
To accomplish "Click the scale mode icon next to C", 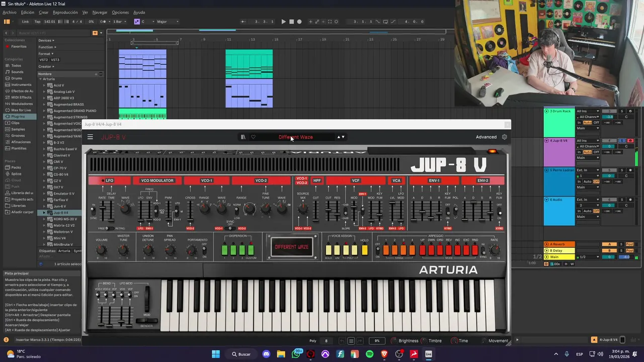I will [x=136, y=22].
